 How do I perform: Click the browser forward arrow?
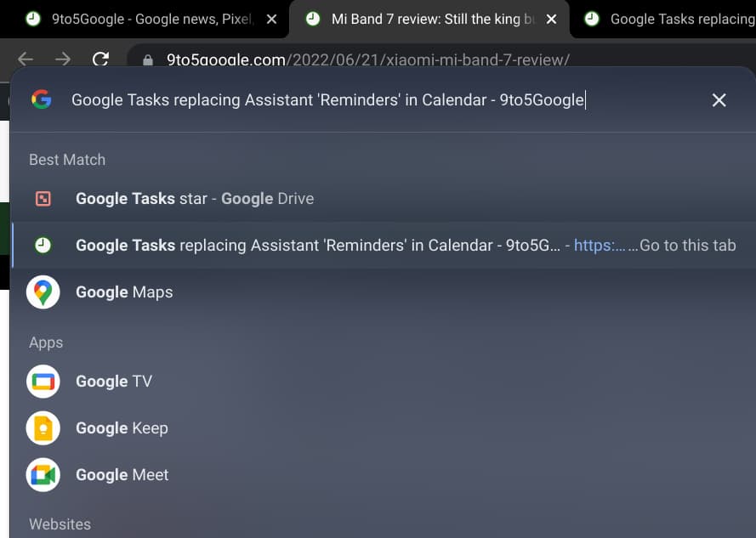[63, 59]
